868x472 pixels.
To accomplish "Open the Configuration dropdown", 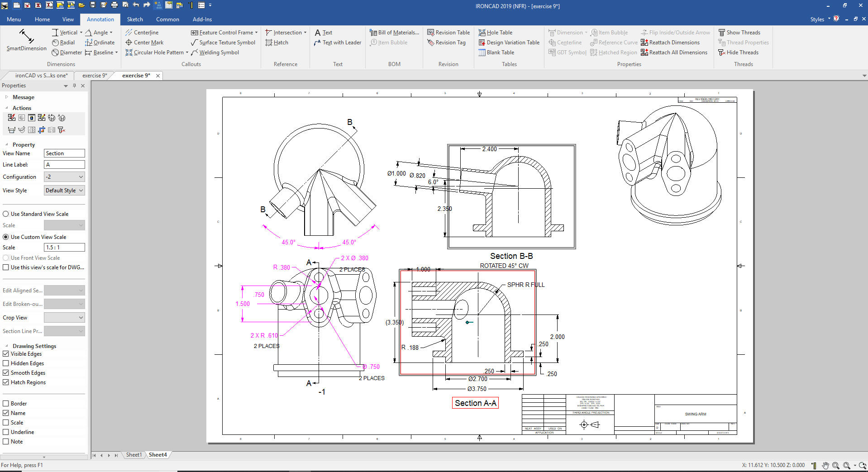I will point(64,177).
